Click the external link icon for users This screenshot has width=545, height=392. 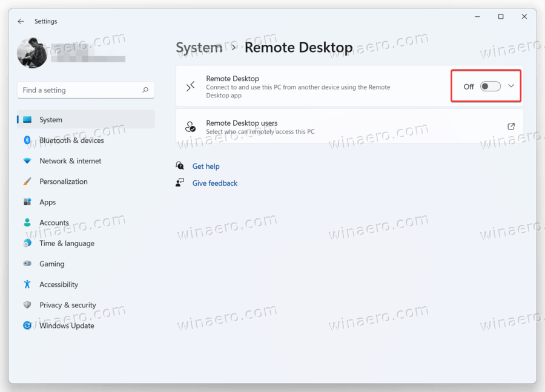click(511, 126)
